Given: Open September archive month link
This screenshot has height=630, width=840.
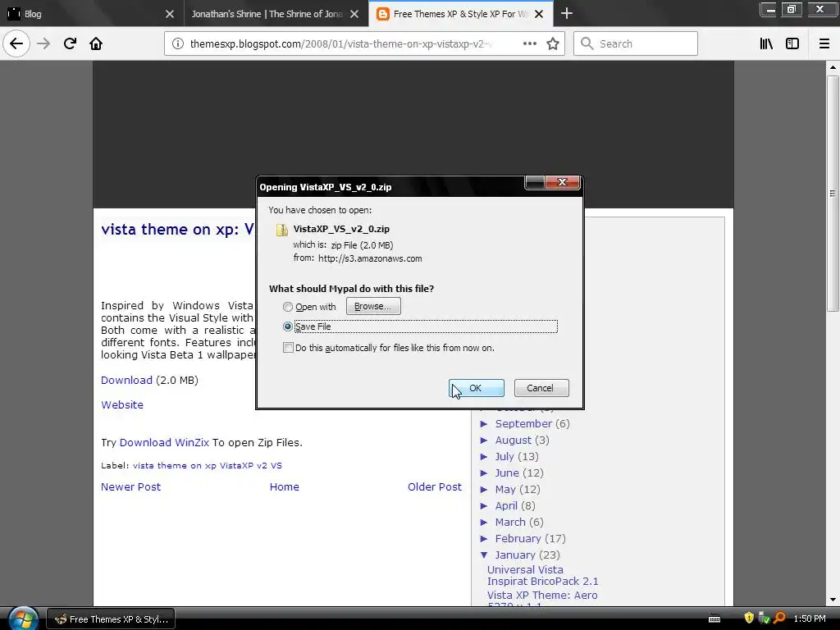Looking at the screenshot, I should (523, 424).
